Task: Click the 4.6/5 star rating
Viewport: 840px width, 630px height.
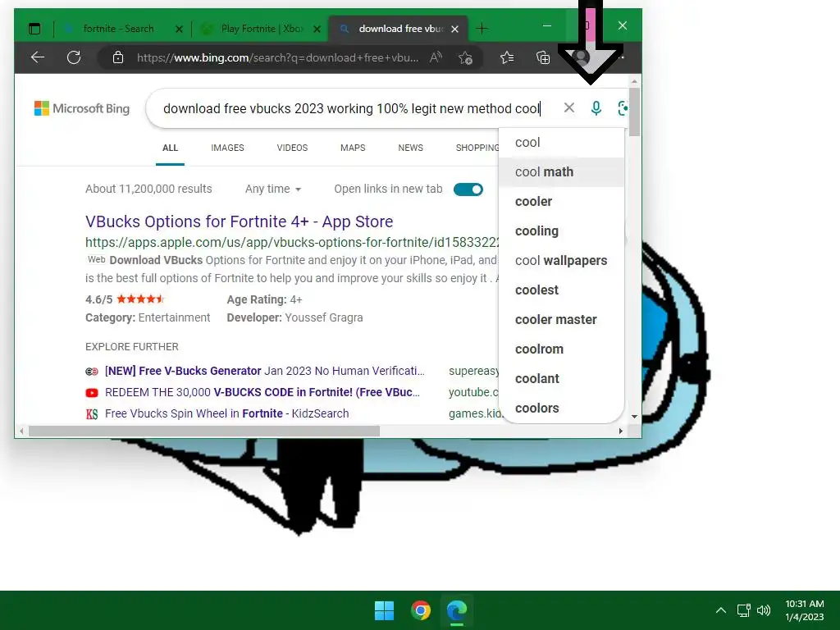Action: pyautogui.click(x=125, y=299)
